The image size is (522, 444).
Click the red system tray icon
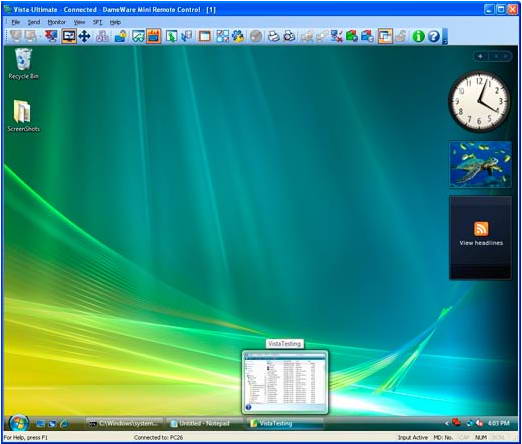pos(456,423)
